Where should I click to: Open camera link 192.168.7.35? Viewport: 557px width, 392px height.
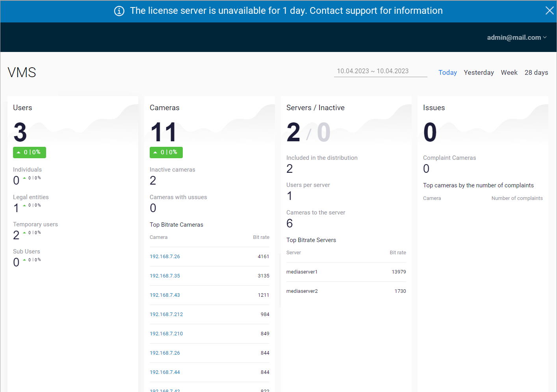[x=165, y=276]
